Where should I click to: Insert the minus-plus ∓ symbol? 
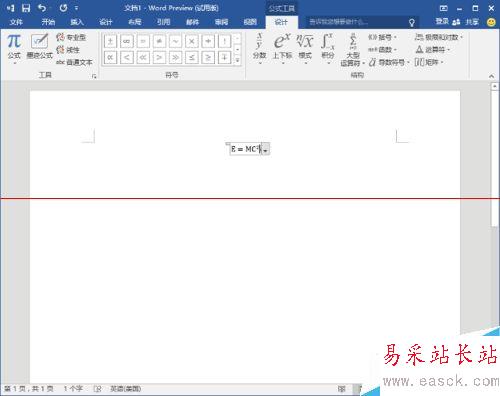pyautogui.click(x=224, y=57)
